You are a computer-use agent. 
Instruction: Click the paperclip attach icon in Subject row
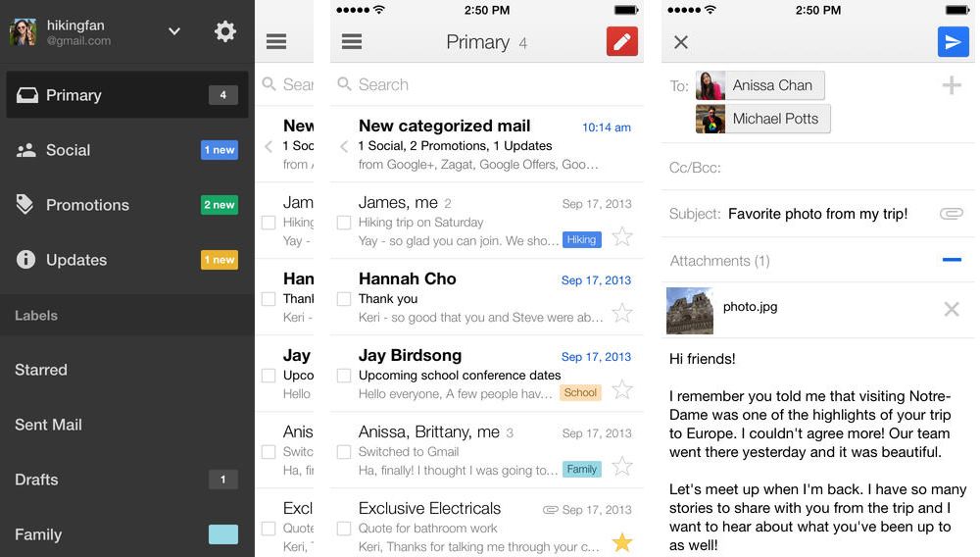pyautogui.click(x=951, y=214)
